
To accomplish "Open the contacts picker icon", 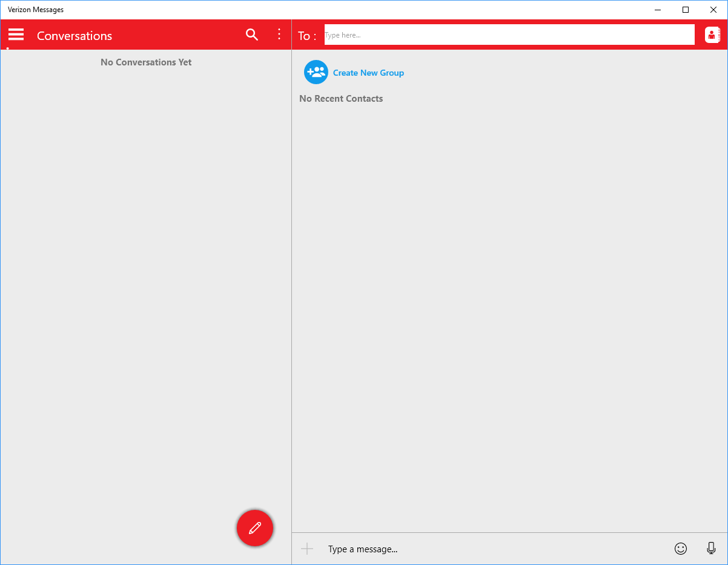I will [712, 35].
